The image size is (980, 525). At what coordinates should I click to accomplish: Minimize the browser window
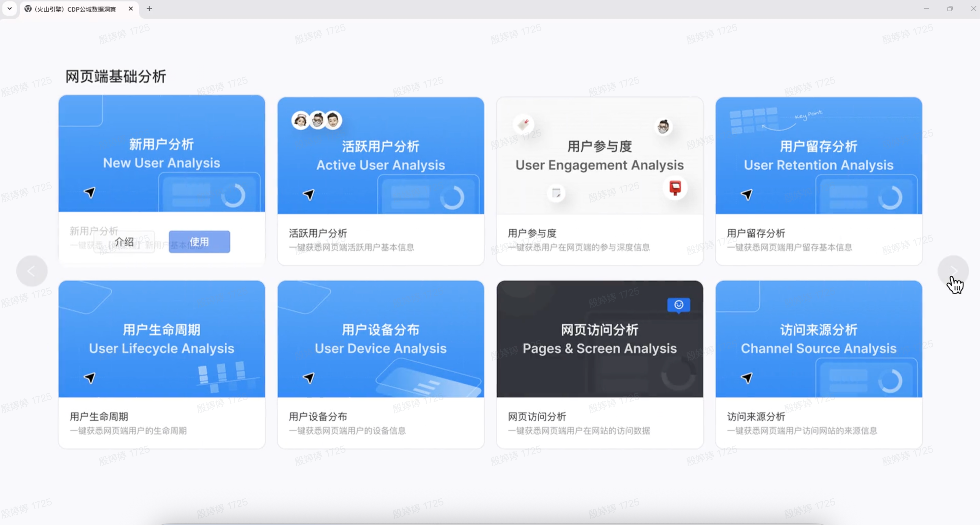pos(926,8)
